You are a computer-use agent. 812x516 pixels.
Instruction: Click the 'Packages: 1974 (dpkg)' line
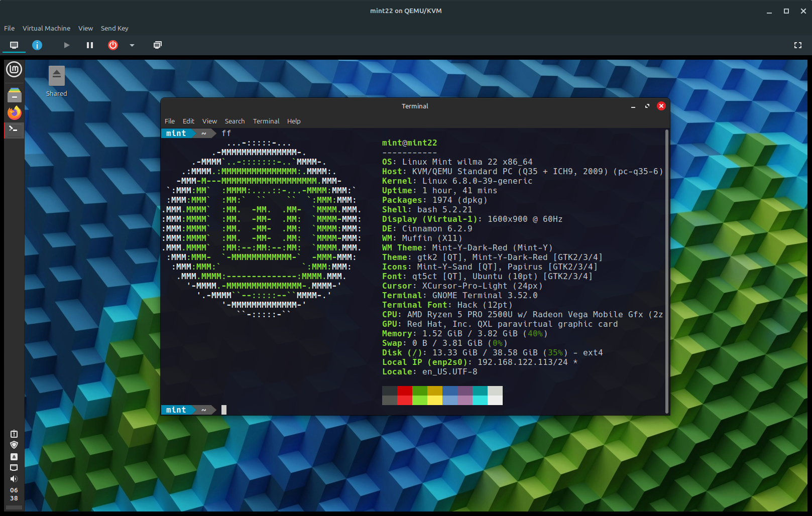point(435,200)
